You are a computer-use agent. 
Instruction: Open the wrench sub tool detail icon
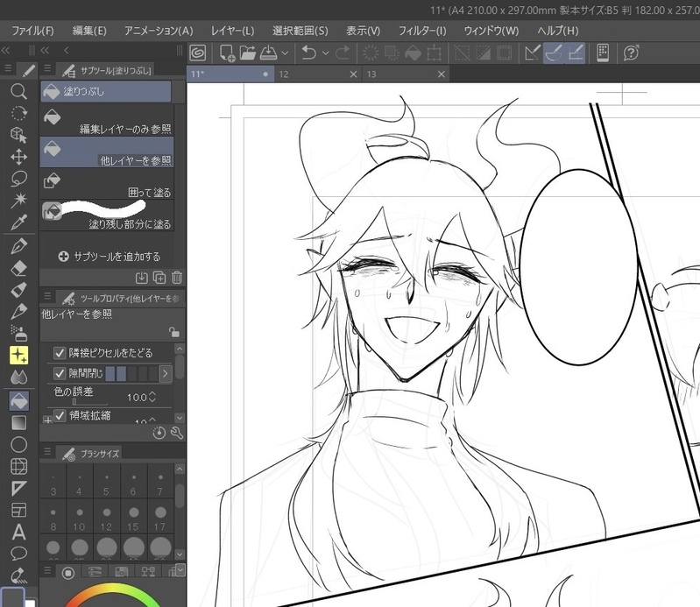177,433
